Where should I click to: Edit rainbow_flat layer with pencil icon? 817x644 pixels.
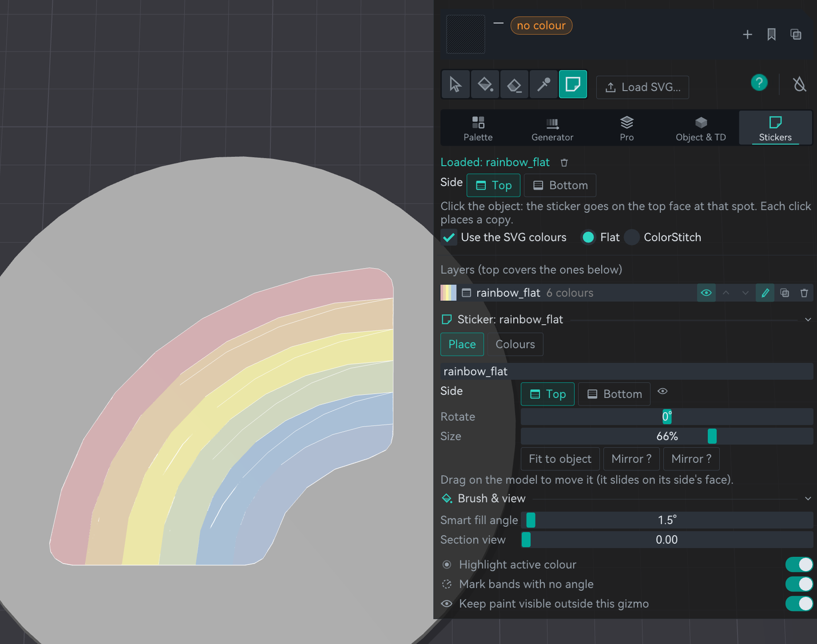(765, 293)
